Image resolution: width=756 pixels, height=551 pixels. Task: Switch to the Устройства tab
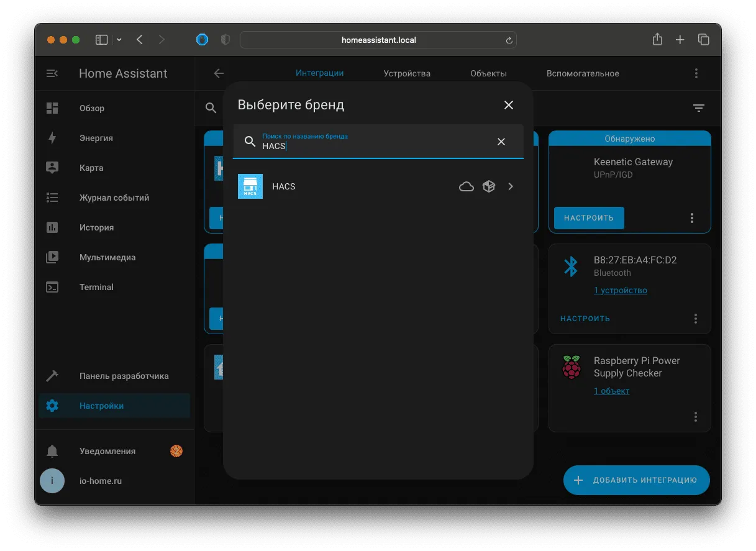tap(407, 73)
